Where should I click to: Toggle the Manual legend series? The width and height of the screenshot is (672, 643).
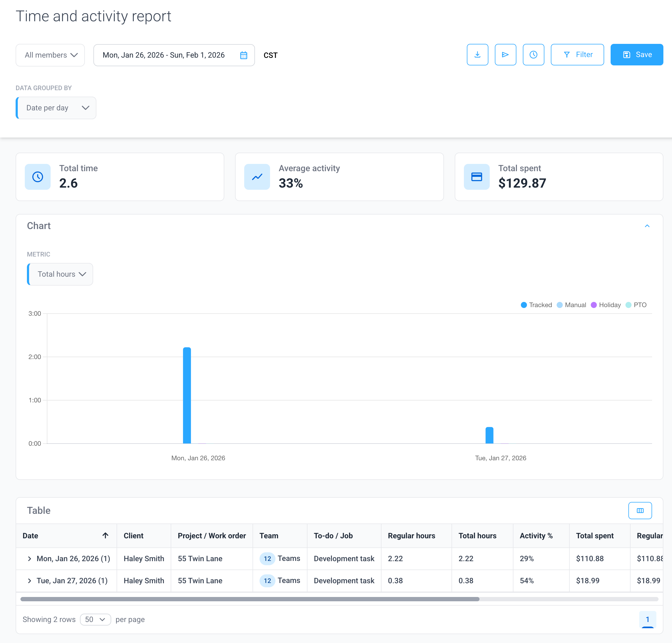pyautogui.click(x=571, y=305)
